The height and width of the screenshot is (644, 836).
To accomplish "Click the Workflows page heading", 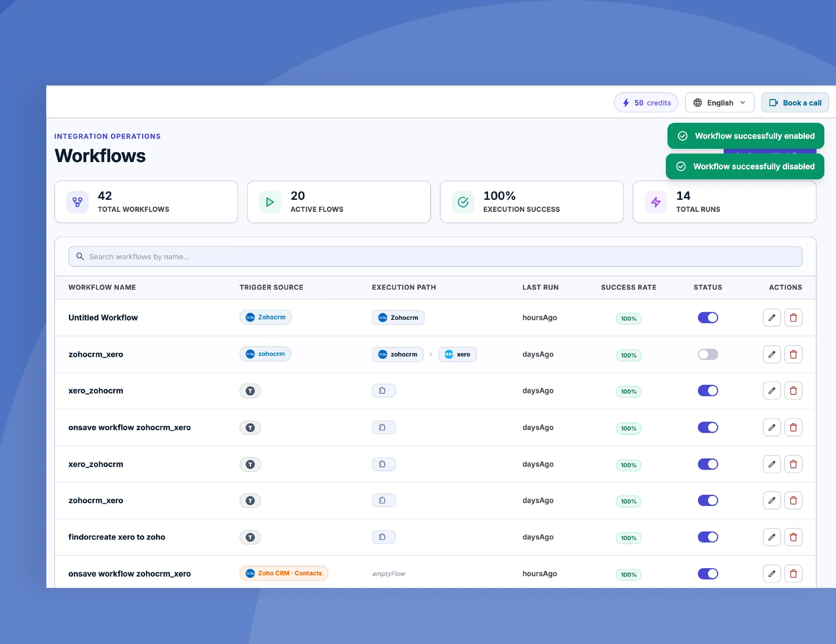I will pos(100,156).
